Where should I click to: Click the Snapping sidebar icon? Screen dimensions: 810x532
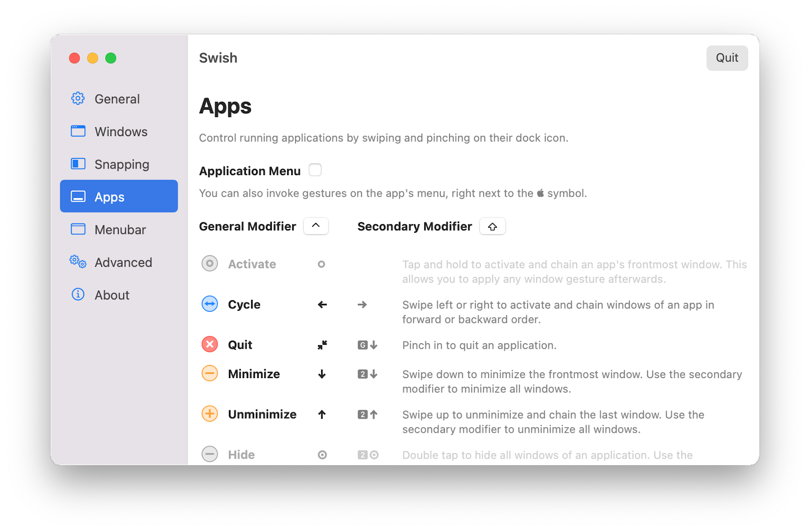(x=78, y=163)
